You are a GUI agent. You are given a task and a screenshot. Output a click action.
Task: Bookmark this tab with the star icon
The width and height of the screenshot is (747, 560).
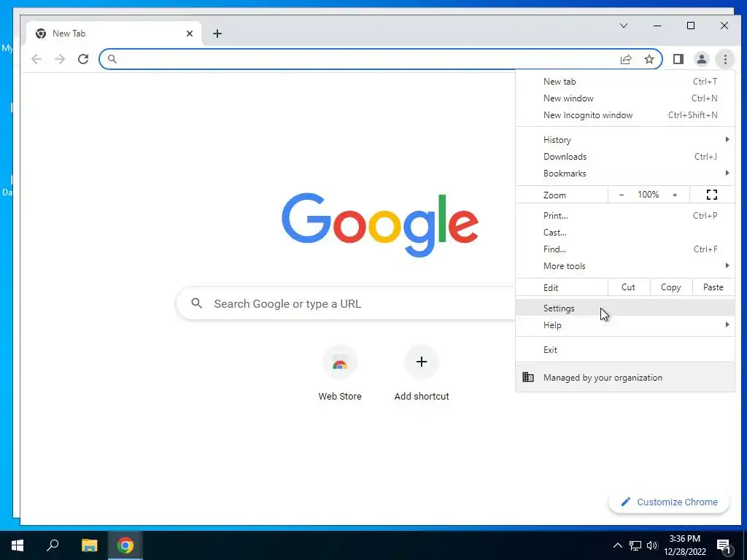[649, 59]
